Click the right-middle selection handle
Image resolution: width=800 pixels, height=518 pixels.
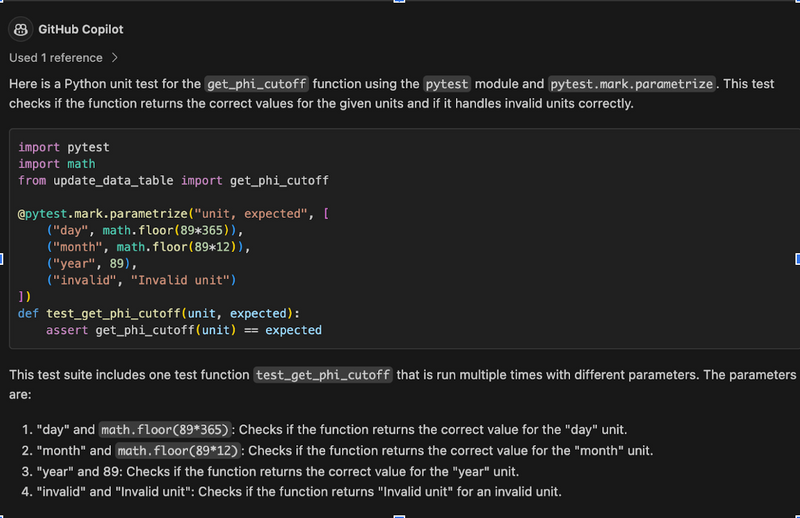tap(797, 259)
